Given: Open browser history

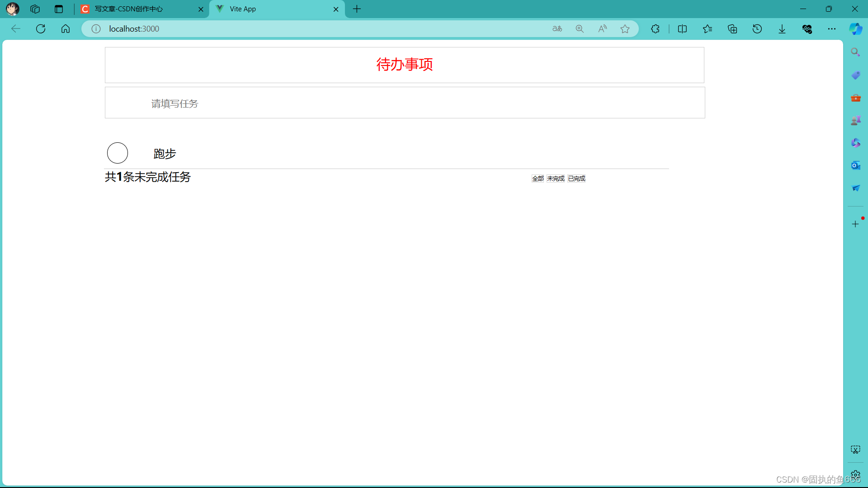Looking at the screenshot, I should click(x=757, y=29).
